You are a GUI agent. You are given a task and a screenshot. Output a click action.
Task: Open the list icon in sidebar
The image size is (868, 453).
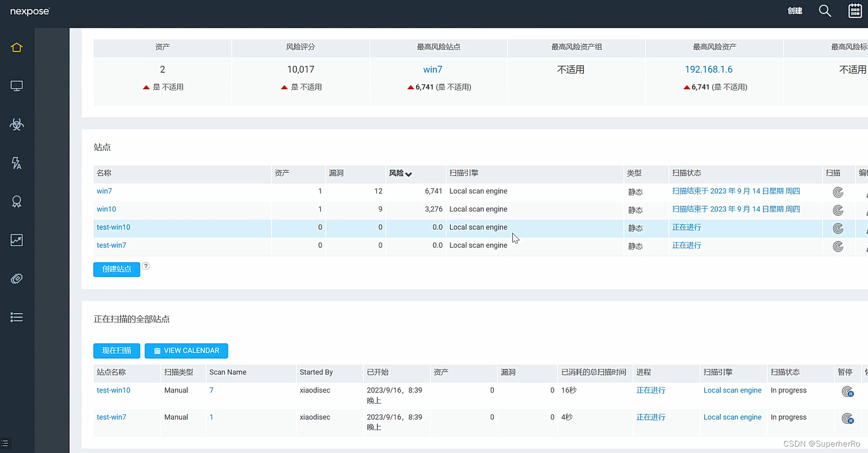[x=17, y=318]
